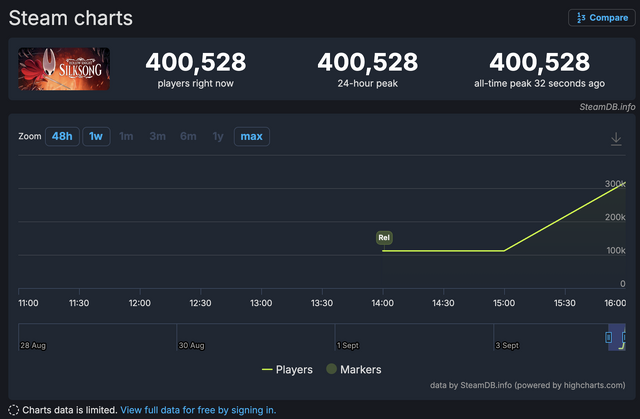Click the 400,528 players right now figure
The image size is (640, 419).
196,62
